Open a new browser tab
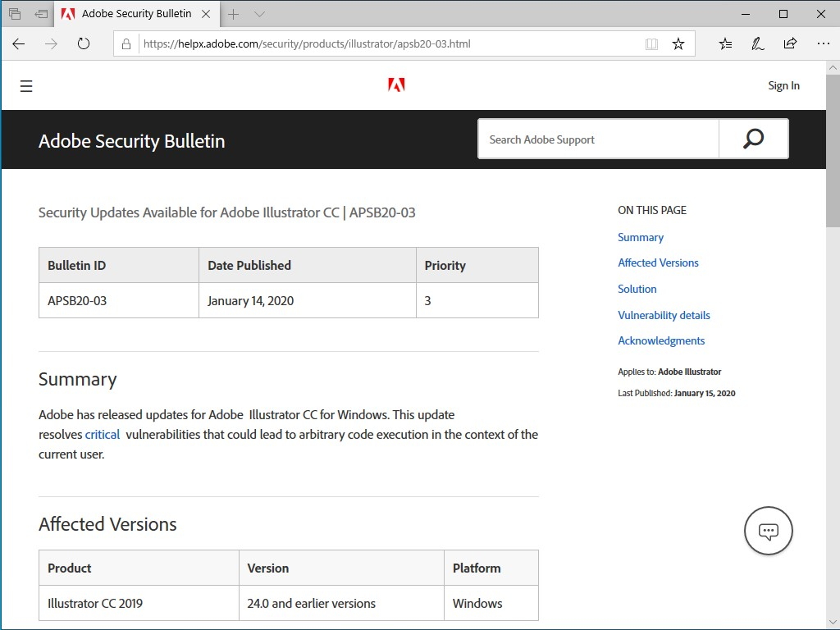840x630 pixels. [x=235, y=14]
